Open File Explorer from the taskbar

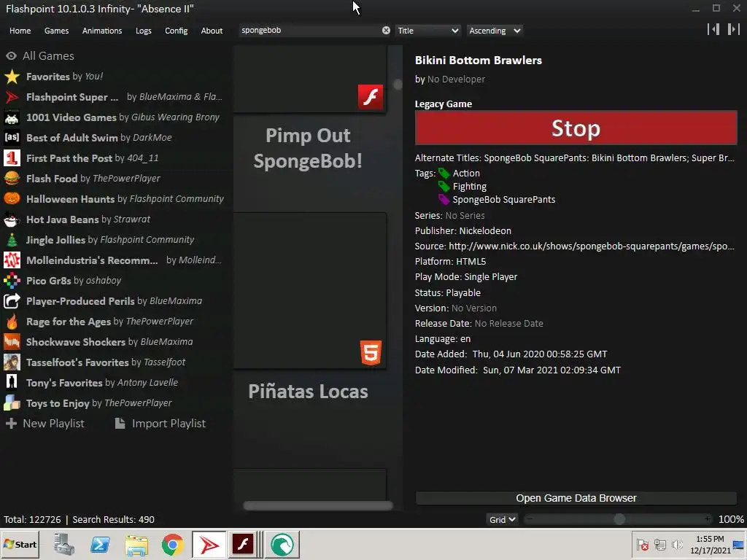coord(136,545)
